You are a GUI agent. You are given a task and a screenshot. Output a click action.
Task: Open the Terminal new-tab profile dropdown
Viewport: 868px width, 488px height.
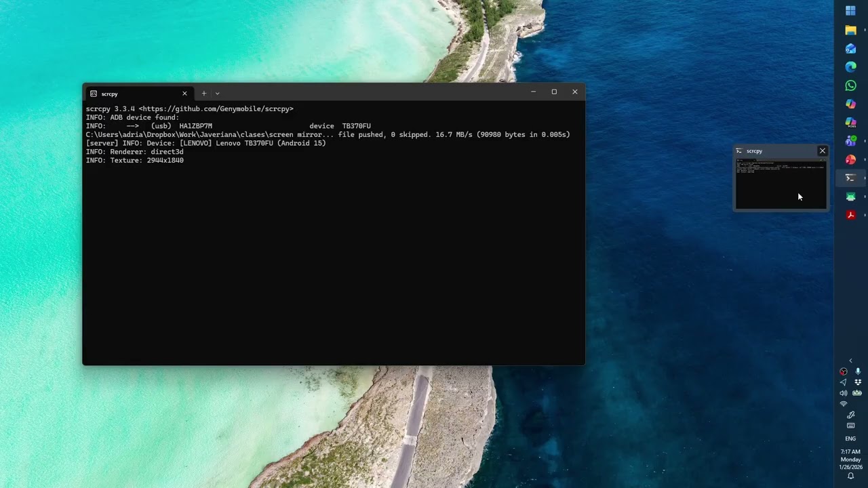tap(217, 94)
